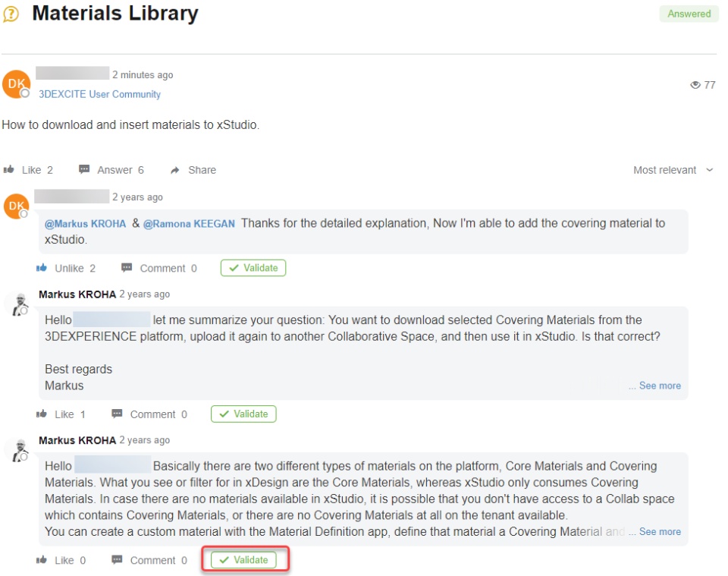
Task: Click the Materials Library title
Action: (x=115, y=14)
